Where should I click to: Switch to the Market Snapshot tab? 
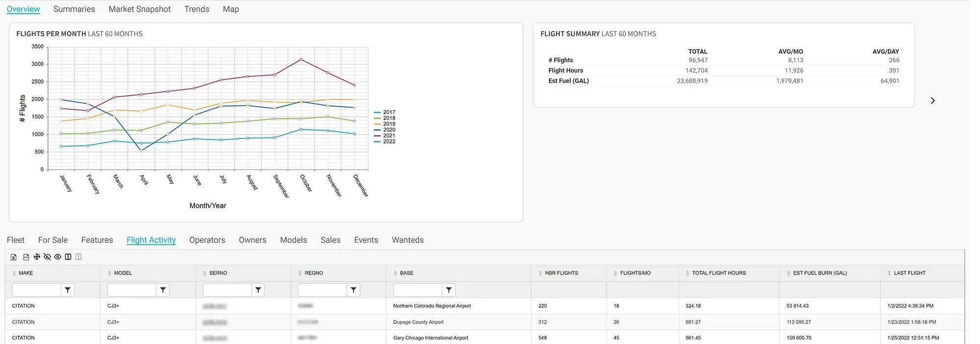tap(140, 9)
